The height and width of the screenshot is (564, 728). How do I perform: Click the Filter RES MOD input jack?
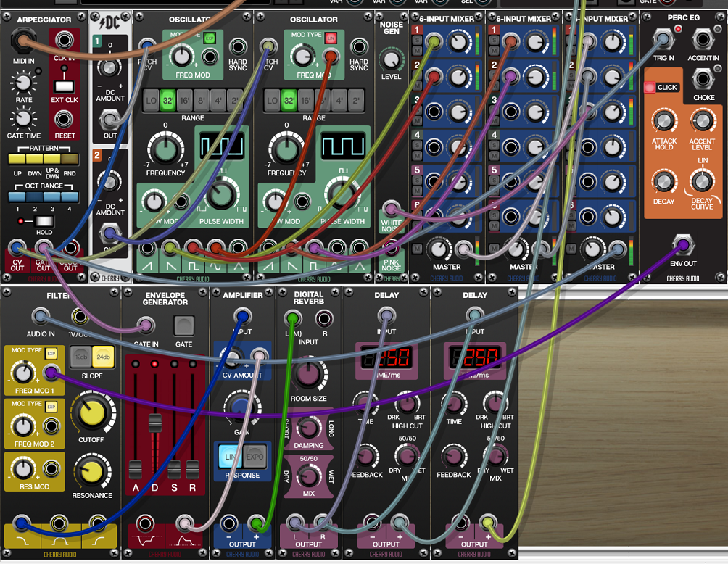(51, 469)
